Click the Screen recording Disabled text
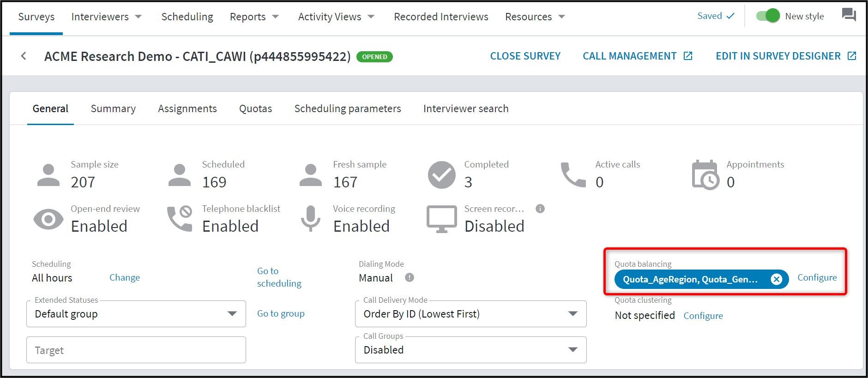The width and height of the screenshot is (868, 378). pyautogui.click(x=494, y=226)
